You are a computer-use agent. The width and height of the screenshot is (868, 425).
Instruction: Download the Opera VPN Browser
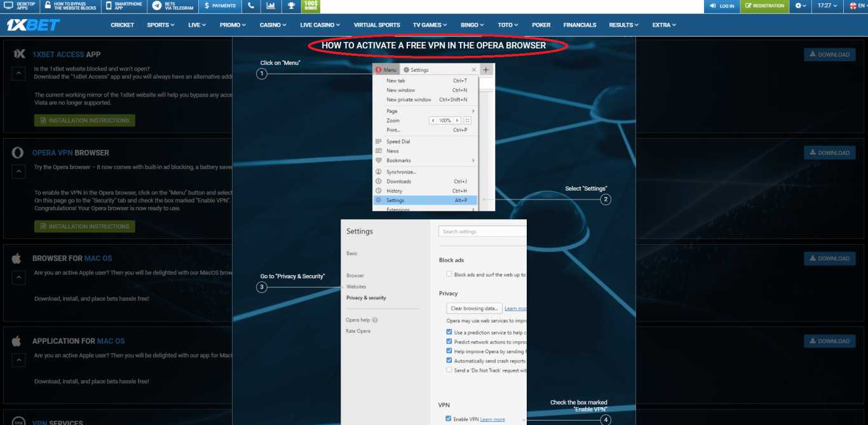point(829,152)
